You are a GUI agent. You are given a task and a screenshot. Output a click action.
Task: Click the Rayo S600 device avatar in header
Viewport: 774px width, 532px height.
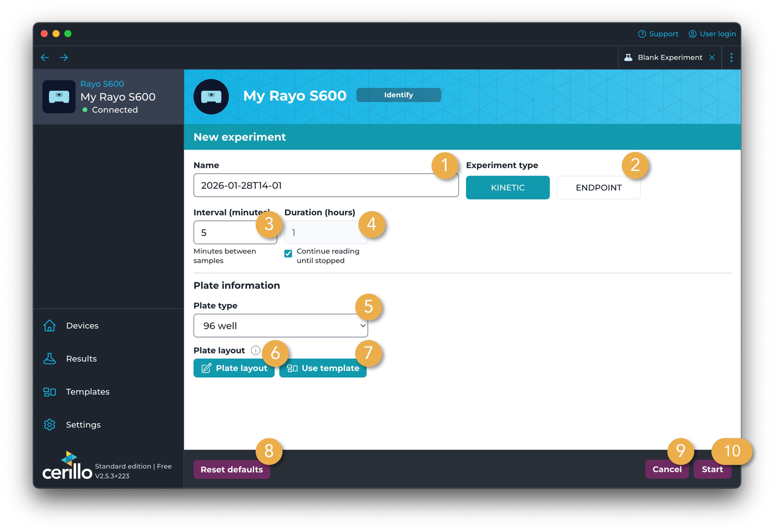(211, 97)
